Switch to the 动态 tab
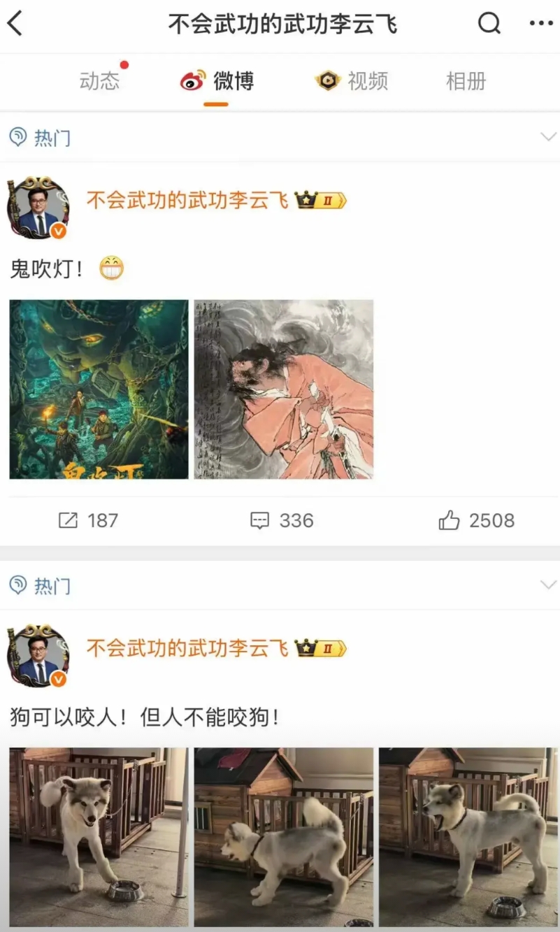 [x=99, y=81]
